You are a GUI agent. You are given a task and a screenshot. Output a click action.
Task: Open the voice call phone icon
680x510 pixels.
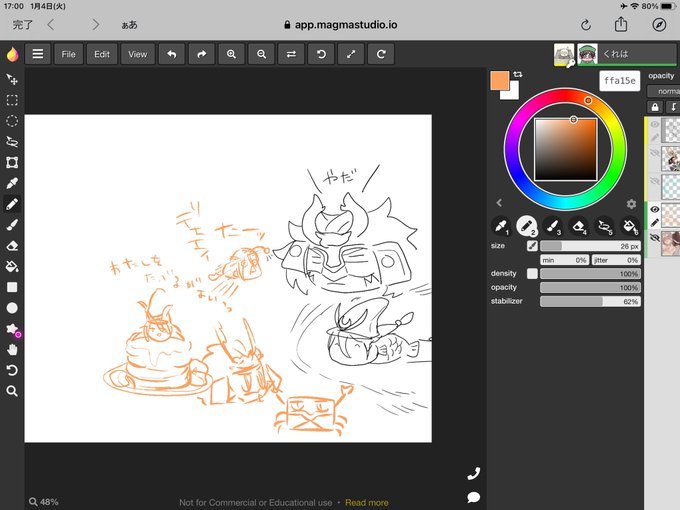pyautogui.click(x=474, y=474)
